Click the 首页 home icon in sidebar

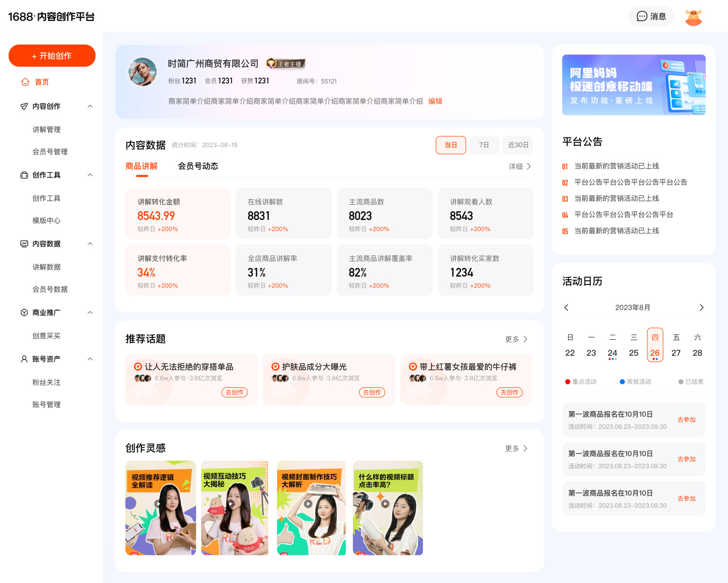point(25,82)
